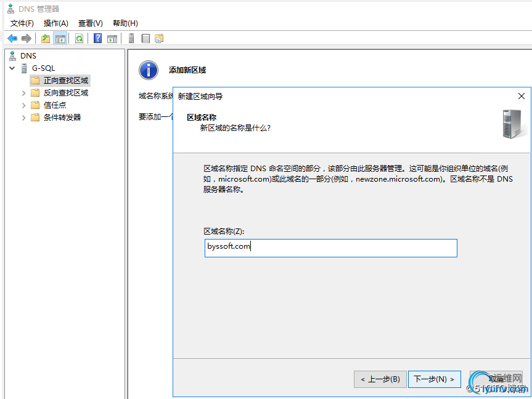Click the DNS root node icon in the tree
Viewport: 532px width, 399px height.
(x=13, y=55)
